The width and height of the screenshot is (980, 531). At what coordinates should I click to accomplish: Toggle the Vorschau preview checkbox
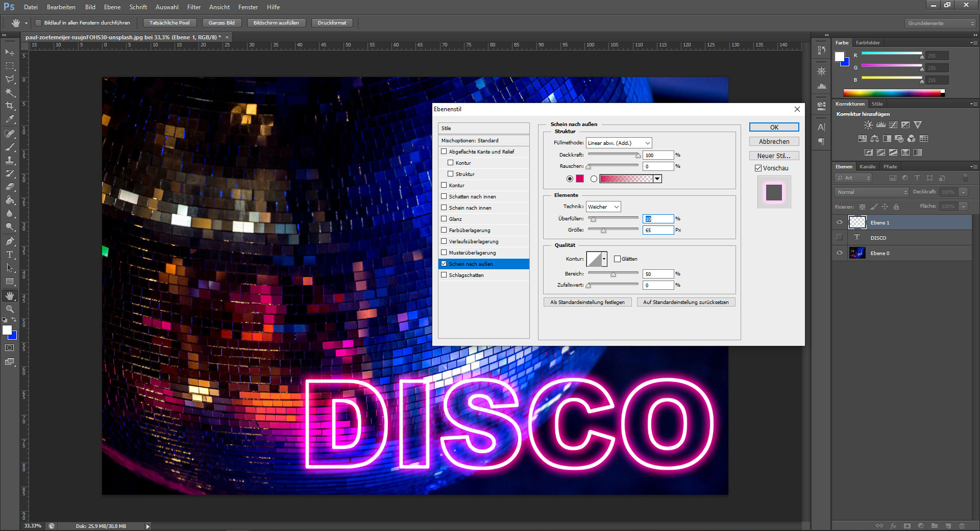pos(758,168)
